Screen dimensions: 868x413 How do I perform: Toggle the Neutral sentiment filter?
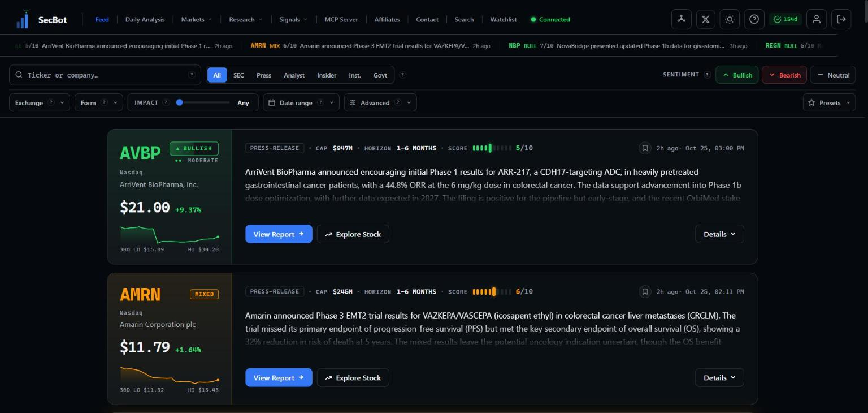pos(832,75)
